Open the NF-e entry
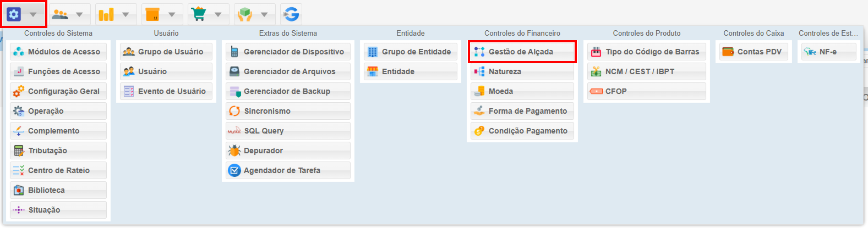The width and height of the screenshot is (868, 228). pos(829,52)
